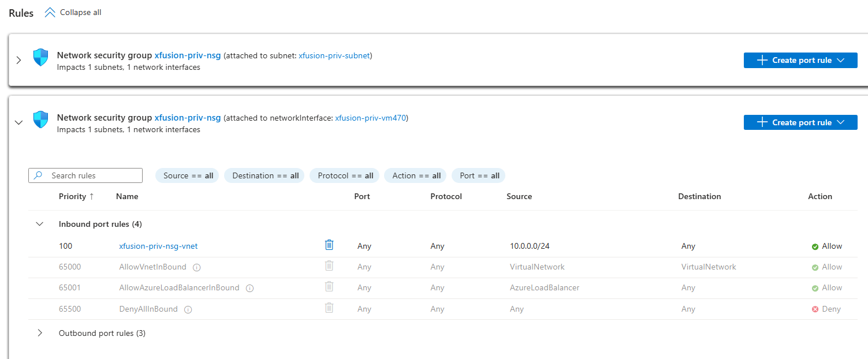Click info icon beside AllowAzureLoadBalancerInBound
868x359 pixels.
click(249, 288)
